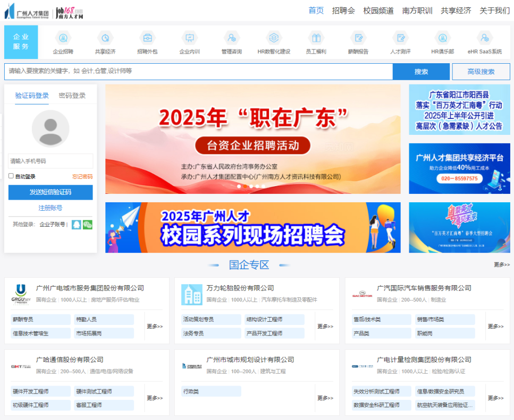Select the last carousel dot
514x420 pixels.
coord(263,186)
